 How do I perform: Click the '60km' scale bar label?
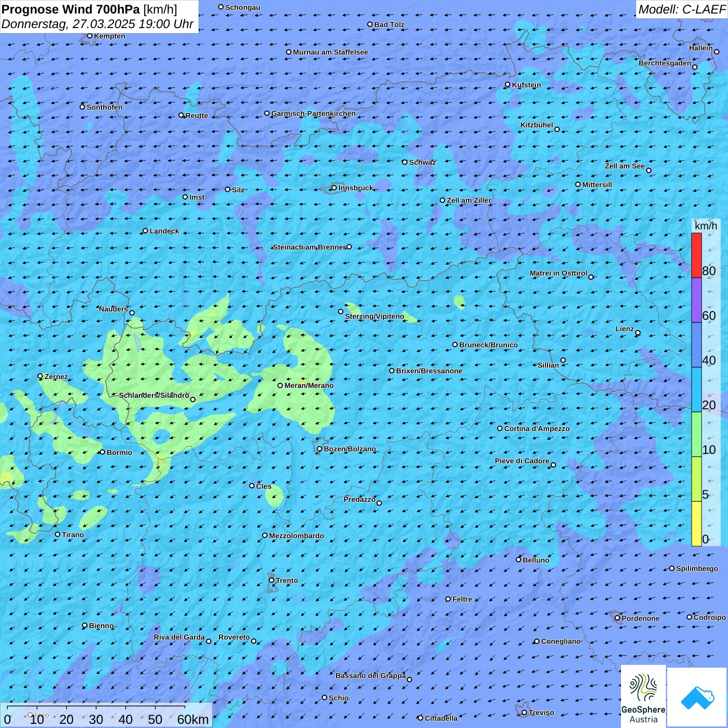click(x=193, y=719)
